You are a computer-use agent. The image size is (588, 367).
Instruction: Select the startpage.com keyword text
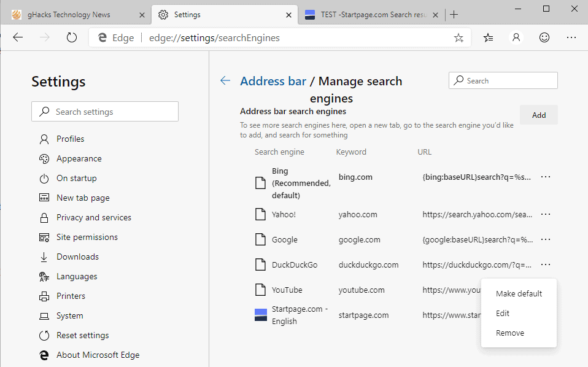click(x=363, y=315)
